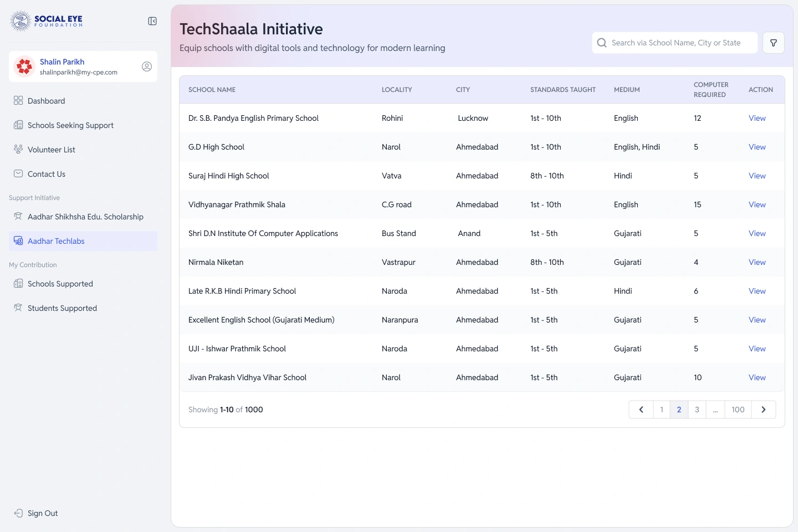
Task: Click the Social Eye Foundation logo
Action: point(47,21)
